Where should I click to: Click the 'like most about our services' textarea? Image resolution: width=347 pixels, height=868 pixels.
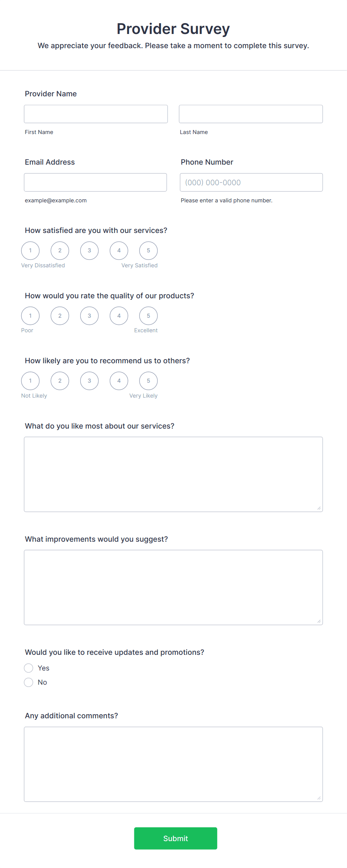(173, 474)
